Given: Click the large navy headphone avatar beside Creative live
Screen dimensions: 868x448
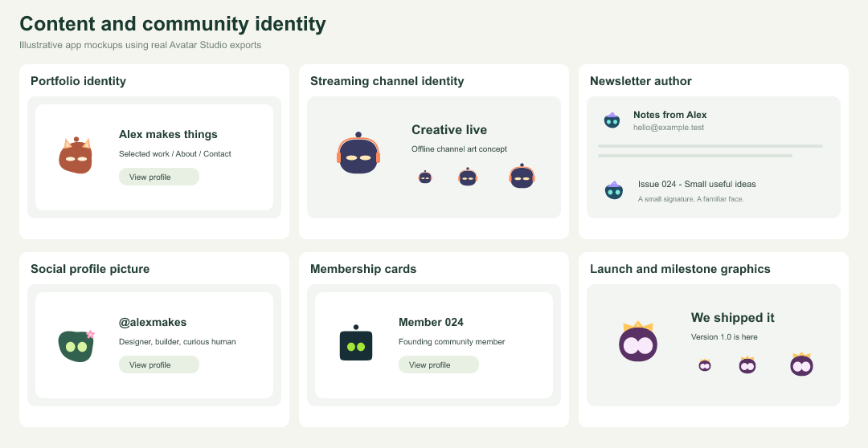Looking at the screenshot, I should [x=358, y=153].
